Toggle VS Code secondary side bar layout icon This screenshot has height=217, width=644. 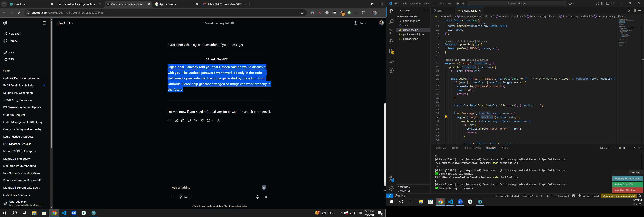click(613, 3)
